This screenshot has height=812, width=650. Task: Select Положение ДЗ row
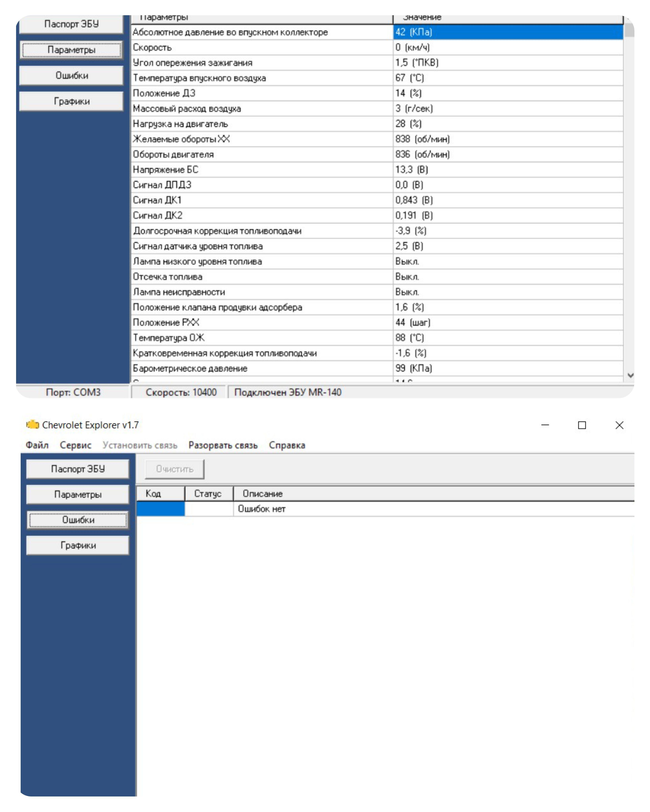point(377,93)
